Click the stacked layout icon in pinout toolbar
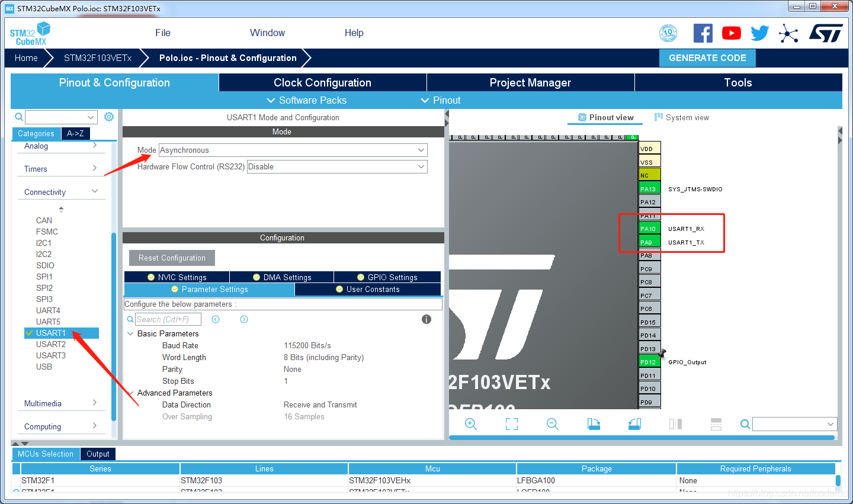 [x=716, y=424]
